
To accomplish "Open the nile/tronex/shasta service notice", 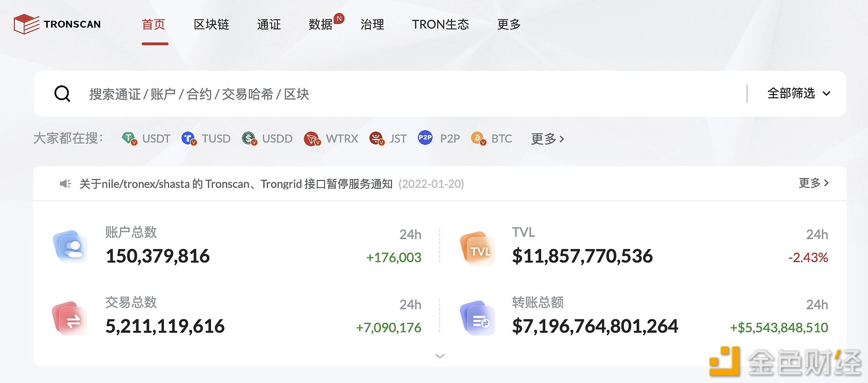I will coord(235,184).
